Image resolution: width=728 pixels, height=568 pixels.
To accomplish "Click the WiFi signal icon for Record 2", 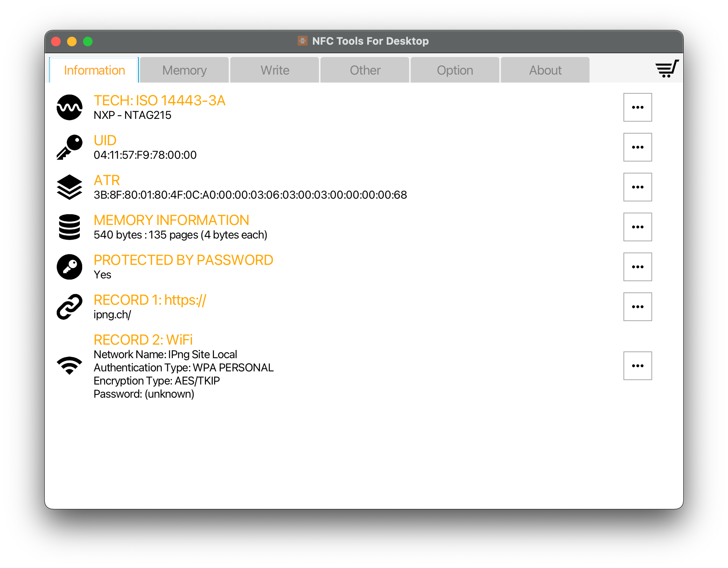I will pyautogui.click(x=69, y=365).
